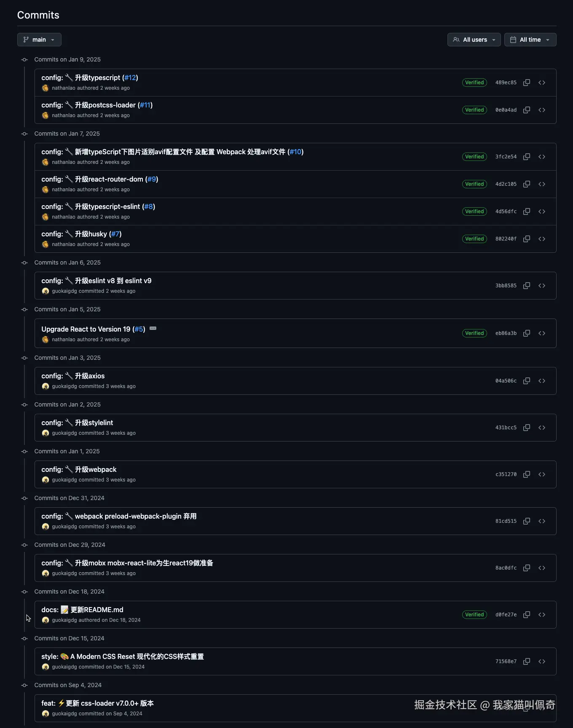Copy SHA of the axios upgrade commit
The height and width of the screenshot is (728, 573).
(526, 381)
